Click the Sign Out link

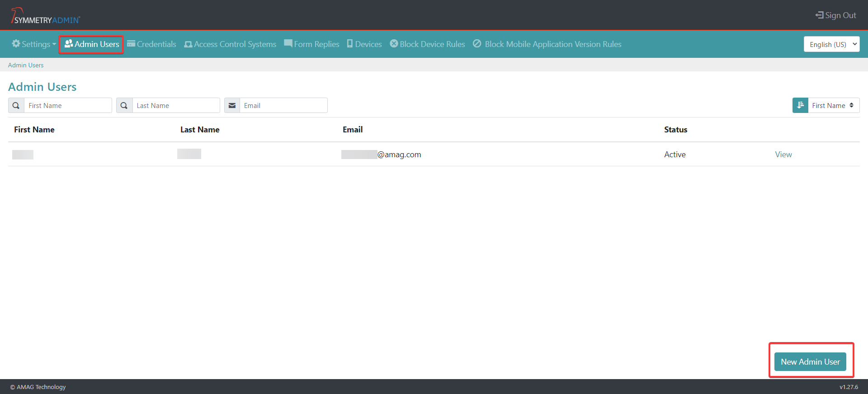tap(835, 15)
